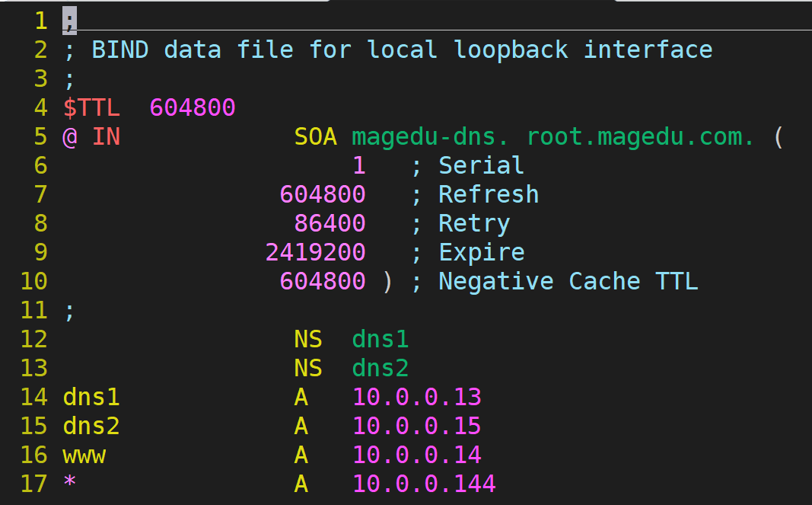Click the magedu-dns. name server text

click(x=430, y=137)
